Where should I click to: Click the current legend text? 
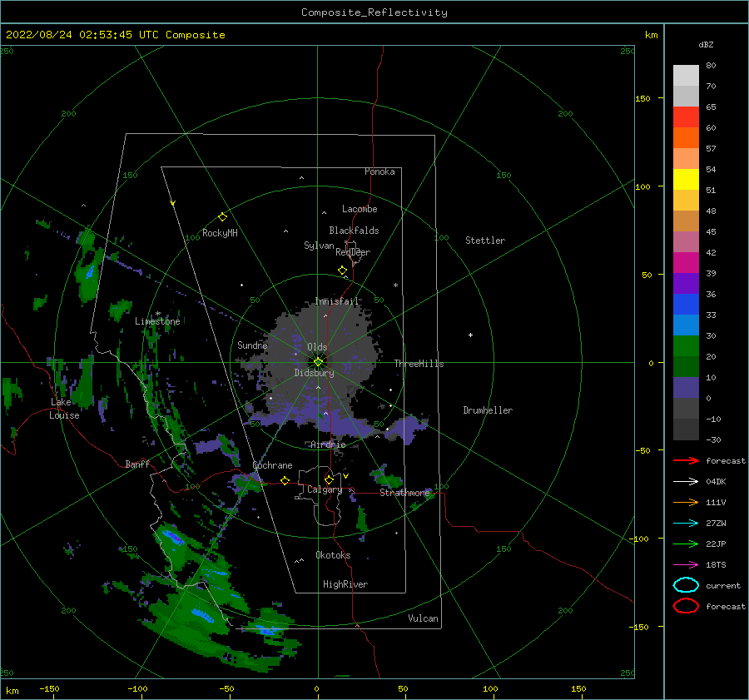(x=722, y=586)
